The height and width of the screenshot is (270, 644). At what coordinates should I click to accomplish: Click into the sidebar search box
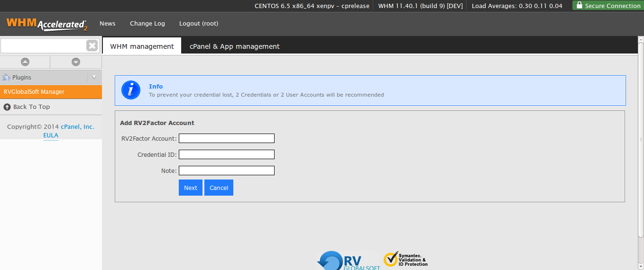[43, 45]
